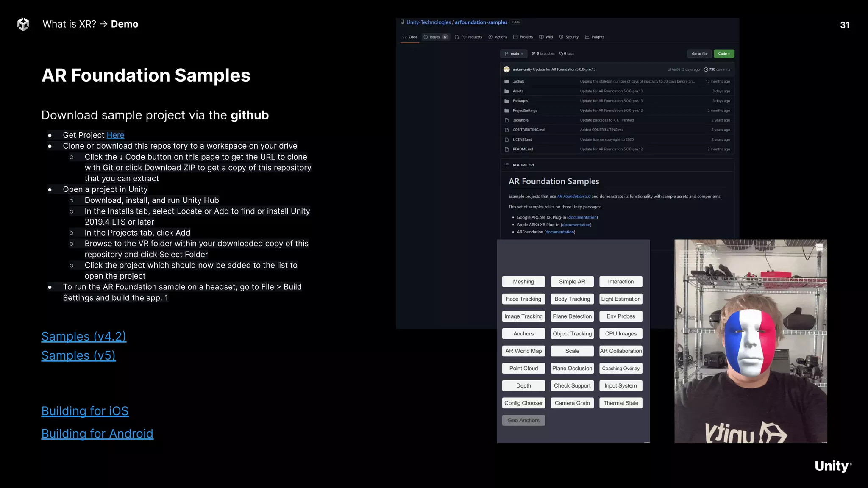Tap the Point Cloud button
The height and width of the screenshot is (488, 868).
[x=523, y=369]
